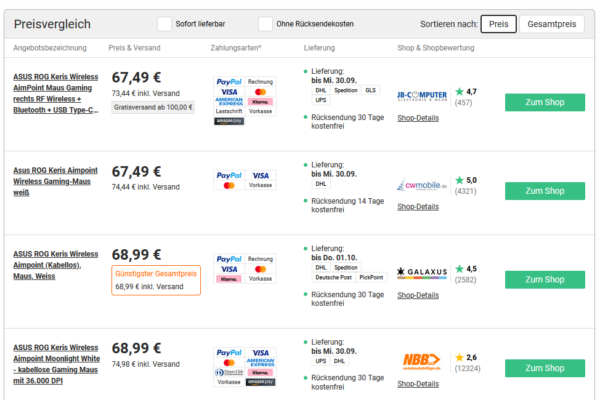Click Diners Club icon in NBB row
600x400 pixels.
229,372
